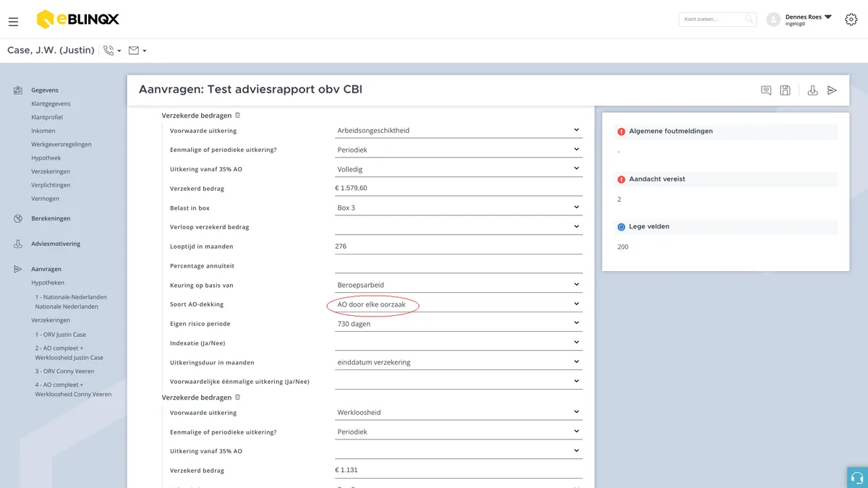Click the Berekeningen sidebar icon
The image size is (868, 488).
tap(18, 218)
